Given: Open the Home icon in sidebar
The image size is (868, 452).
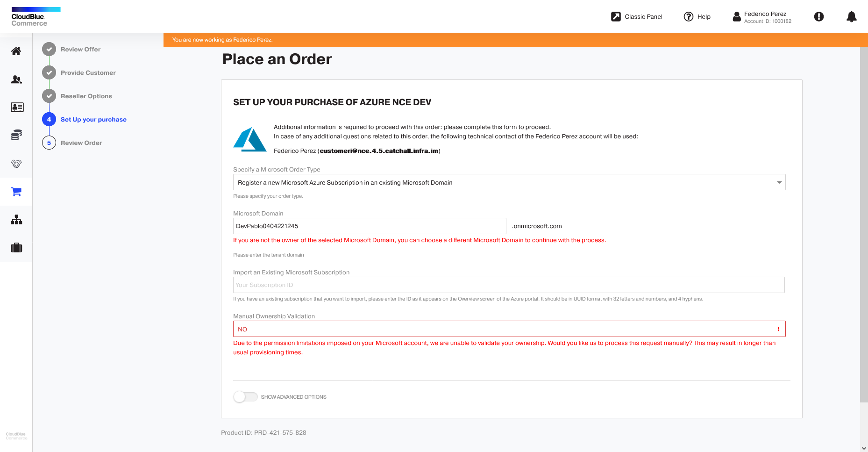Looking at the screenshot, I should pyautogui.click(x=16, y=51).
